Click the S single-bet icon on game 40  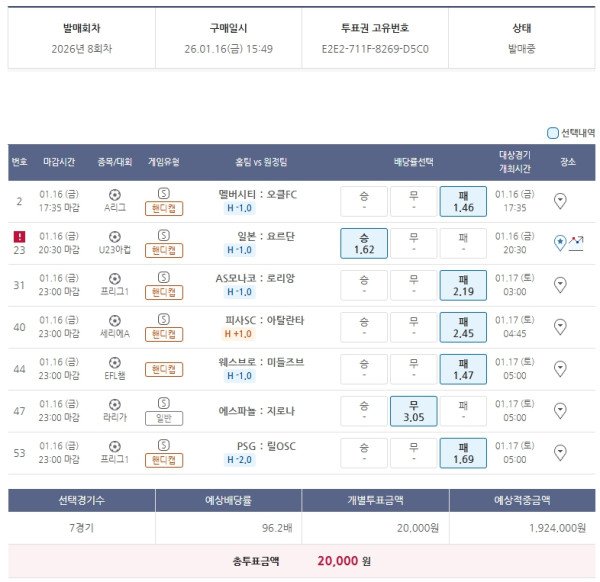(x=164, y=319)
